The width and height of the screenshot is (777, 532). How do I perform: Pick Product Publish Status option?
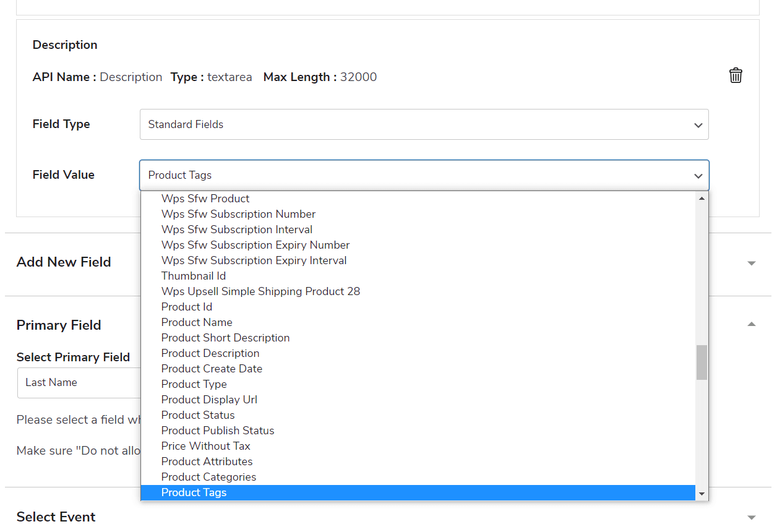point(218,431)
